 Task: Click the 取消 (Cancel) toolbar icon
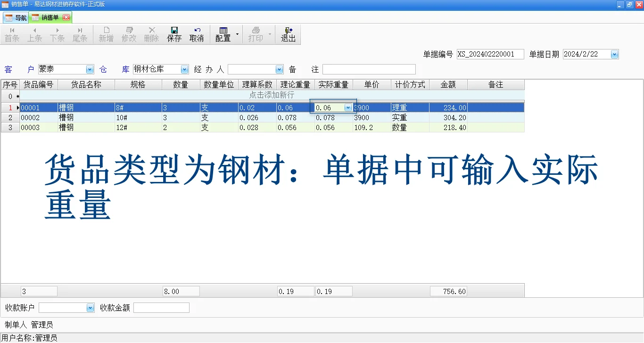197,33
